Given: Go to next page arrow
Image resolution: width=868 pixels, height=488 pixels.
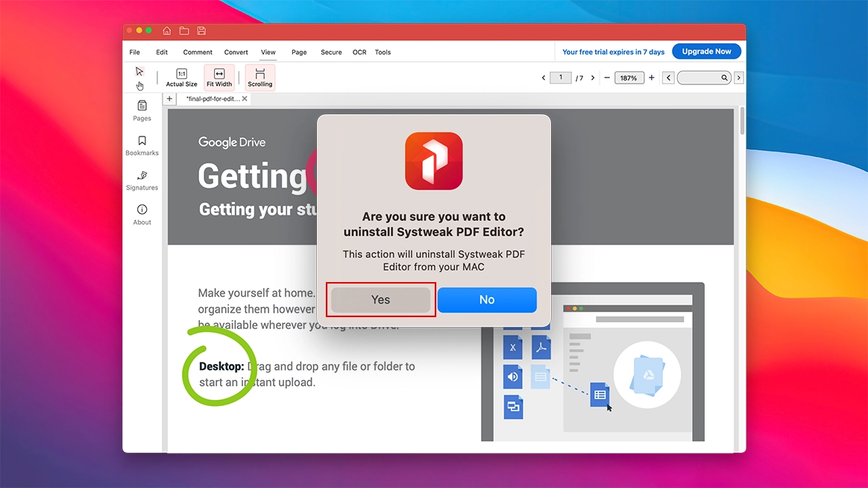Looking at the screenshot, I should click(593, 78).
